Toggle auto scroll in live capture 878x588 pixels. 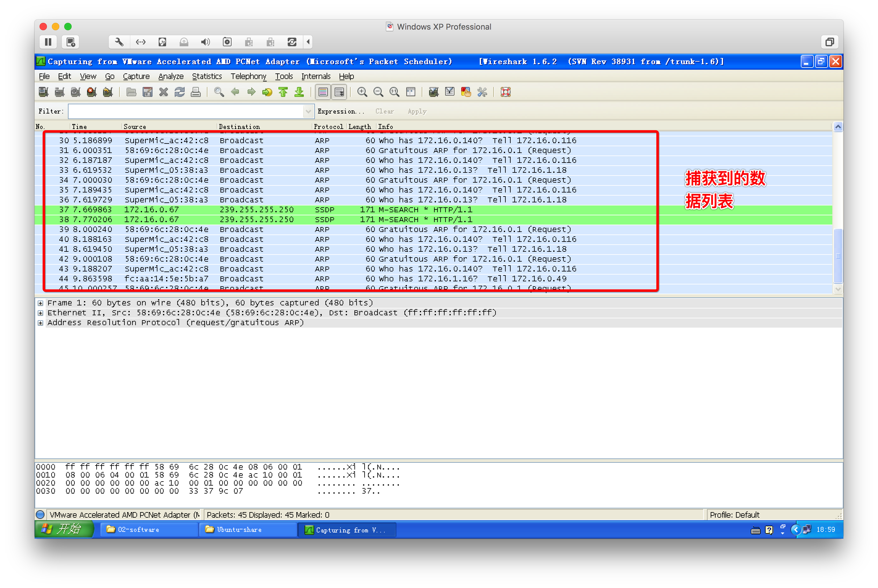pos(339,92)
